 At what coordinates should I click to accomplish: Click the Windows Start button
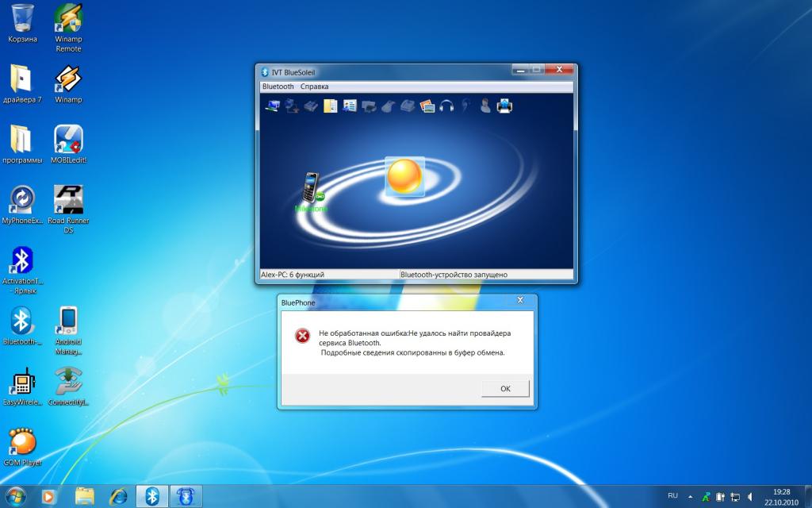(16, 495)
